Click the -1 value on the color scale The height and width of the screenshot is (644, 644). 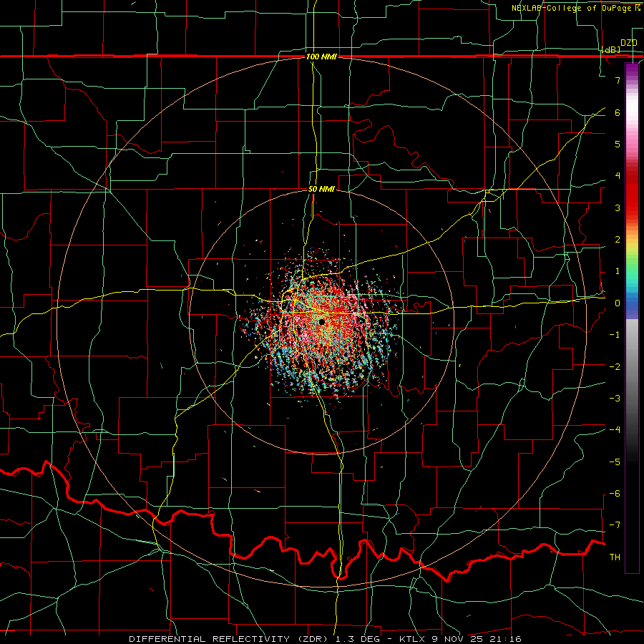[x=615, y=335]
